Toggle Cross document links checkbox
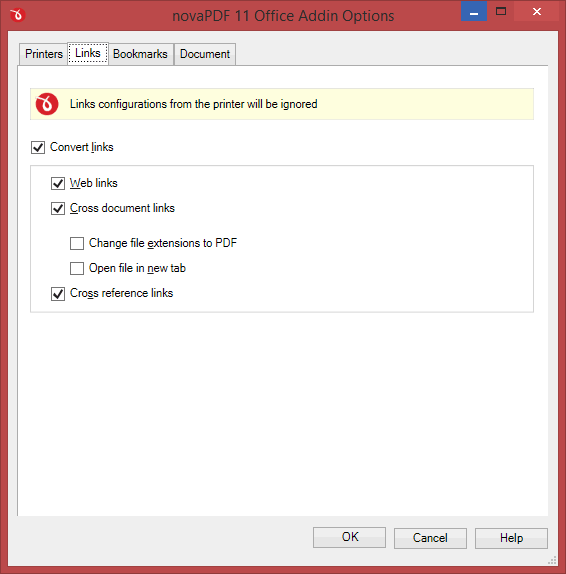The width and height of the screenshot is (566, 574). (x=58, y=208)
